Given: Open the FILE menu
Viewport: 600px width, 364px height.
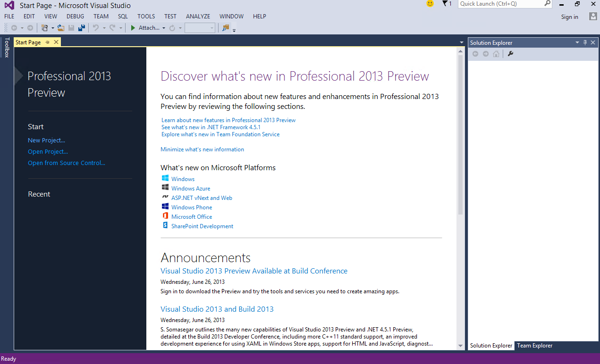Looking at the screenshot, I should [x=9, y=16].
